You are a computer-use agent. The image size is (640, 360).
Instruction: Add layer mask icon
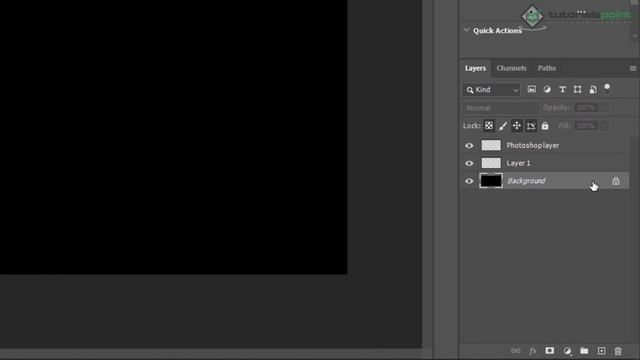coord(550,351)
